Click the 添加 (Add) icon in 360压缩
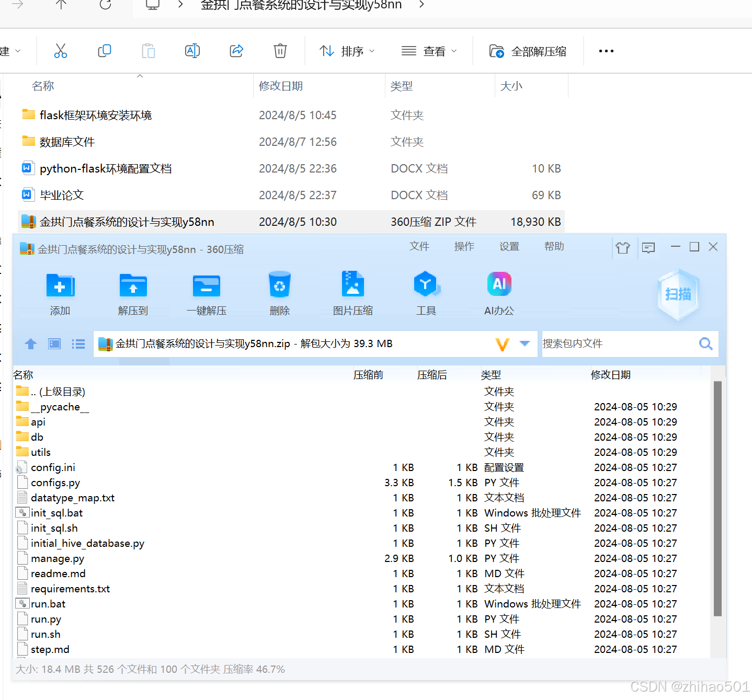This screenshot has height=700, width=752. [x=60, y=286]
